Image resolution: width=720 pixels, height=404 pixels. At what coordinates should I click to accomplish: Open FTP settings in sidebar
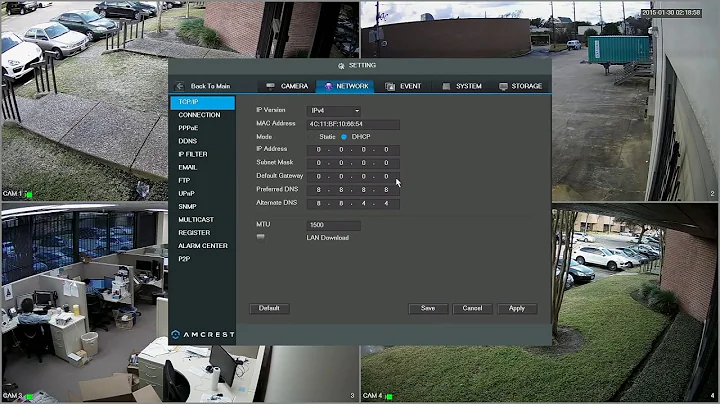click(x=184, y=181)
